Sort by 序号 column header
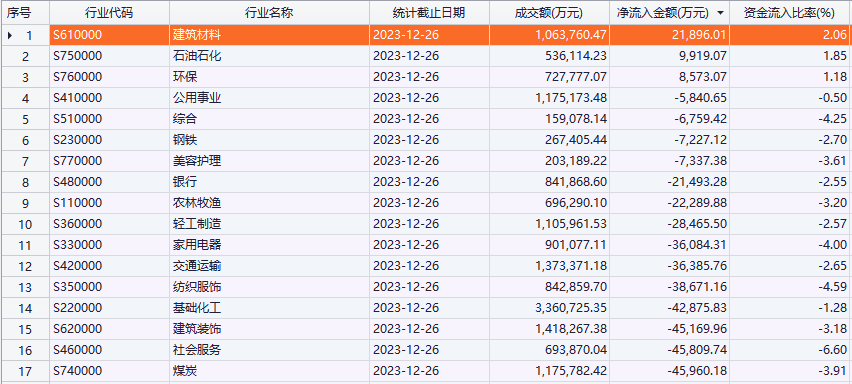Viewport: 852px width, 384px height. (x=18, y=12)
